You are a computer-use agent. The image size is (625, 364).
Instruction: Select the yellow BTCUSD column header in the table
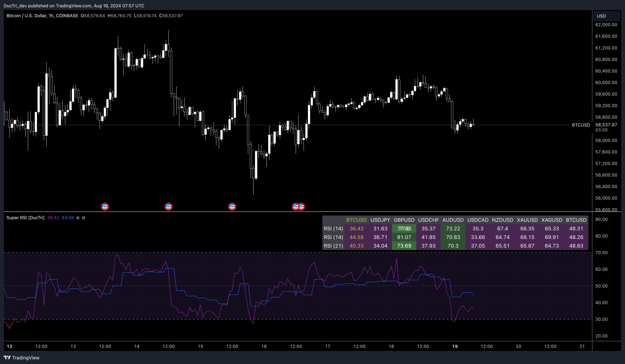click(356, 220)
